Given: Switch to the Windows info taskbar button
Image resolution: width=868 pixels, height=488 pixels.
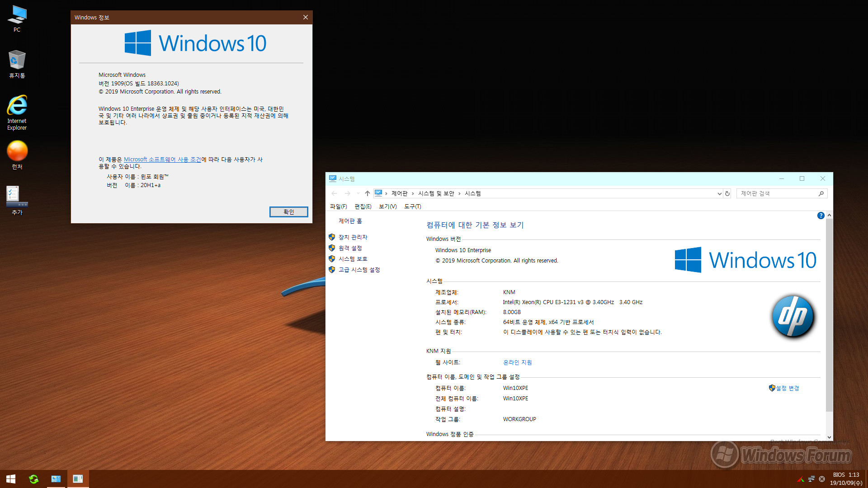Looking at the screenshot, I should coord(78,479).
